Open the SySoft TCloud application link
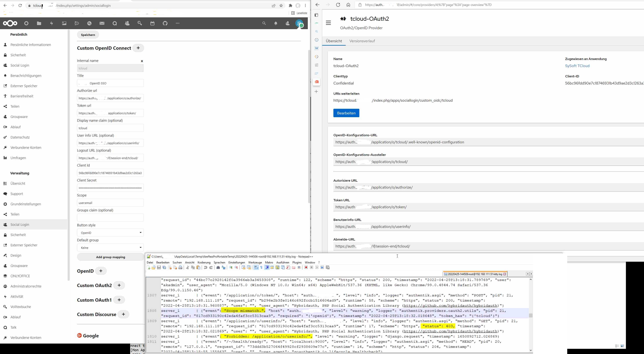The width and height of the screenshot is (644, 354). pos(577,66)
